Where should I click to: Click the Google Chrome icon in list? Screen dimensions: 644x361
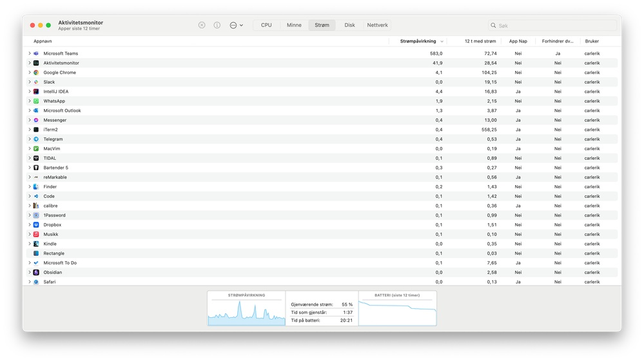click(x=36, y=72)
